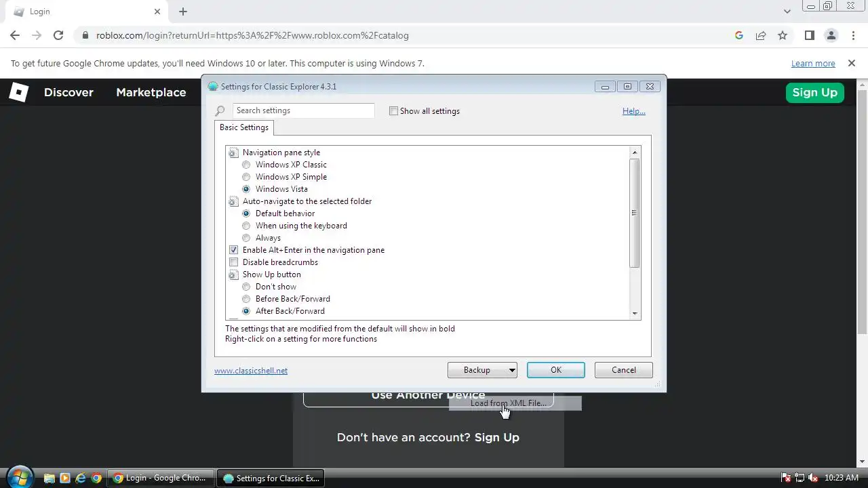Click the Chrome address bar URL

(252, 35)
